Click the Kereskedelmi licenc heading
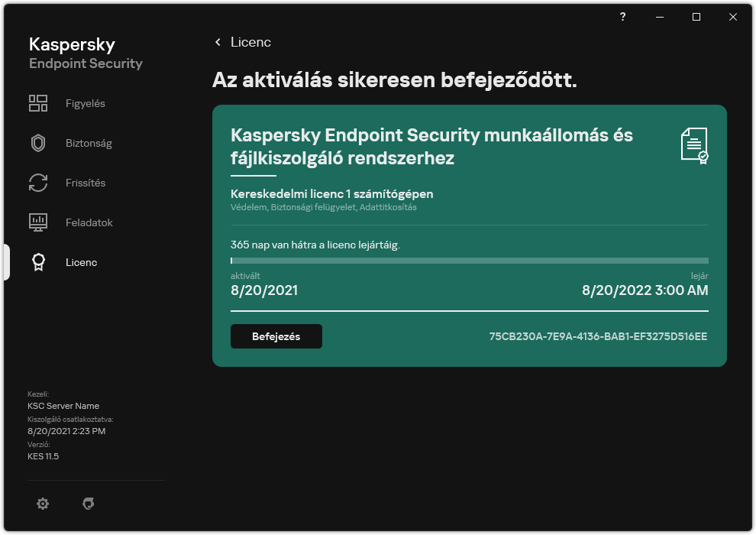The image size is (756, 535). (x=331, y=193)
